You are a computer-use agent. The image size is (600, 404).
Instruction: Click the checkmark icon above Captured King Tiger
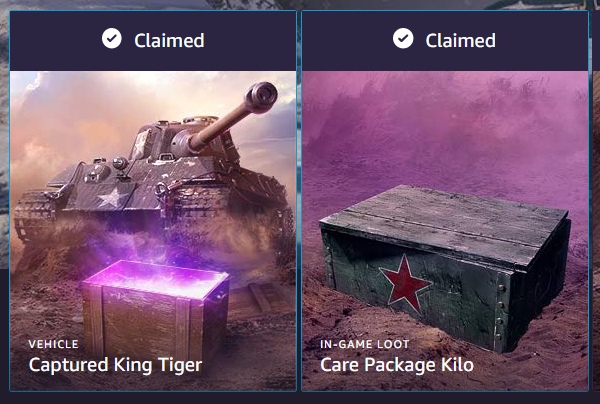tap(112, 39)
